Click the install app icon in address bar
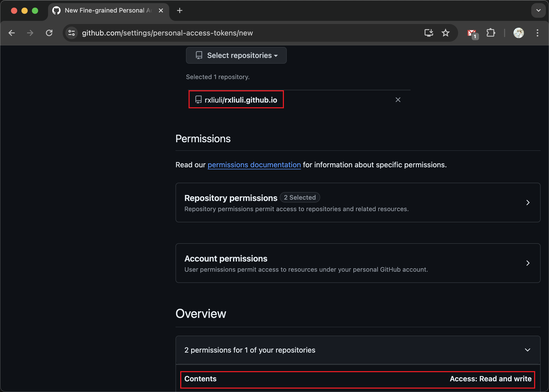The width and height of the screenshot is (549, 392). click(x=429, y=33)
